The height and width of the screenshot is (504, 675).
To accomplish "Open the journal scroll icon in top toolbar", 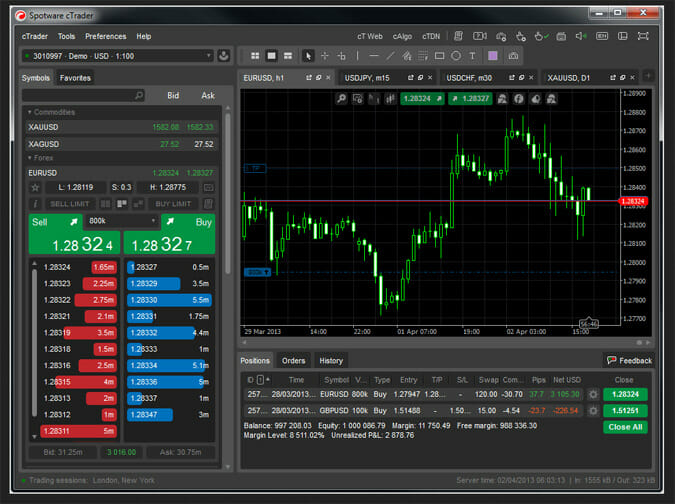I will pyautogui.click(x=458, y=36).
